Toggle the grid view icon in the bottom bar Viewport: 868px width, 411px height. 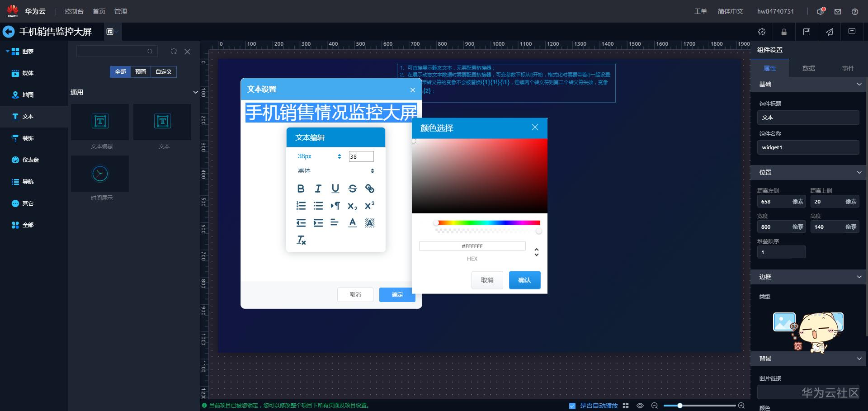626,406
